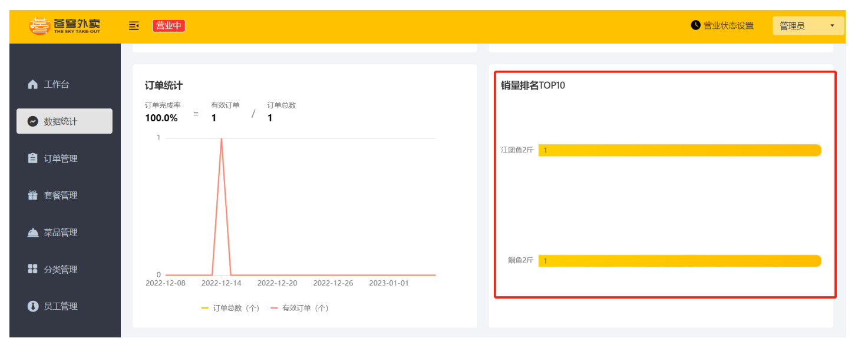Click the clipboard icon for 订单管理

click(33, 158)
